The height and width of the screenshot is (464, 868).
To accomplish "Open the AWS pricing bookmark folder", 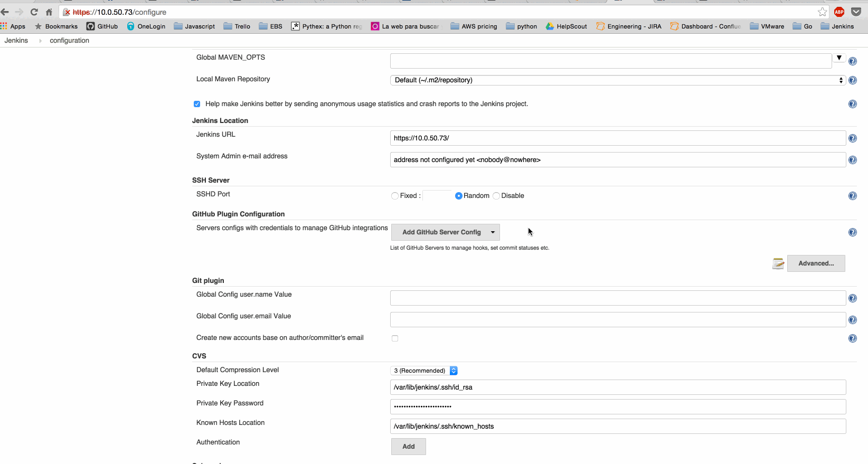I will (x=474, y=26).
